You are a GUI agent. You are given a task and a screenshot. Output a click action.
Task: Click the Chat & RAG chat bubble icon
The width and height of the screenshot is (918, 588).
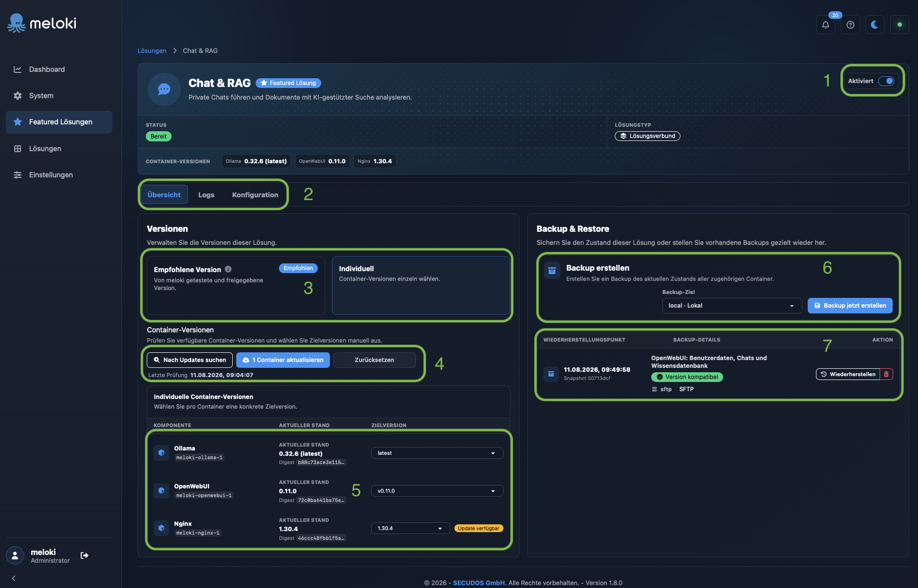tap(164, 89)
